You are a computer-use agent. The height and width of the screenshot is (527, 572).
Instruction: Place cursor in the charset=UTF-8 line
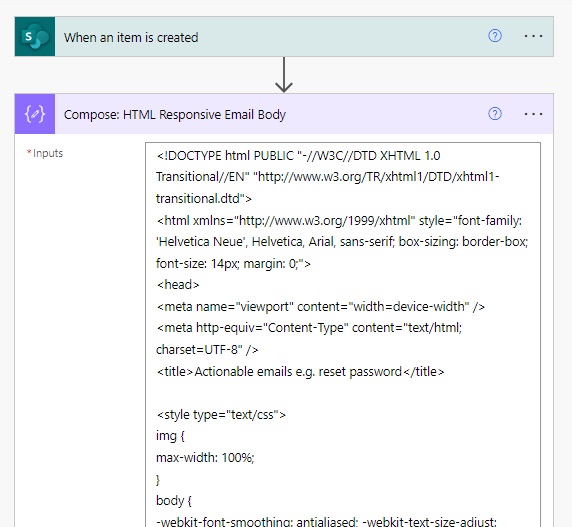tap(207, 350)
